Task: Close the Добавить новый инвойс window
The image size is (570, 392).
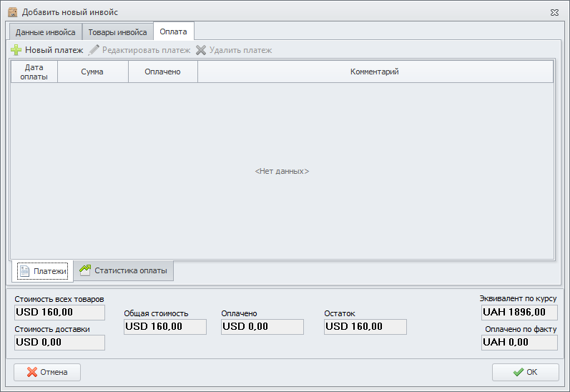Action: 554,12
